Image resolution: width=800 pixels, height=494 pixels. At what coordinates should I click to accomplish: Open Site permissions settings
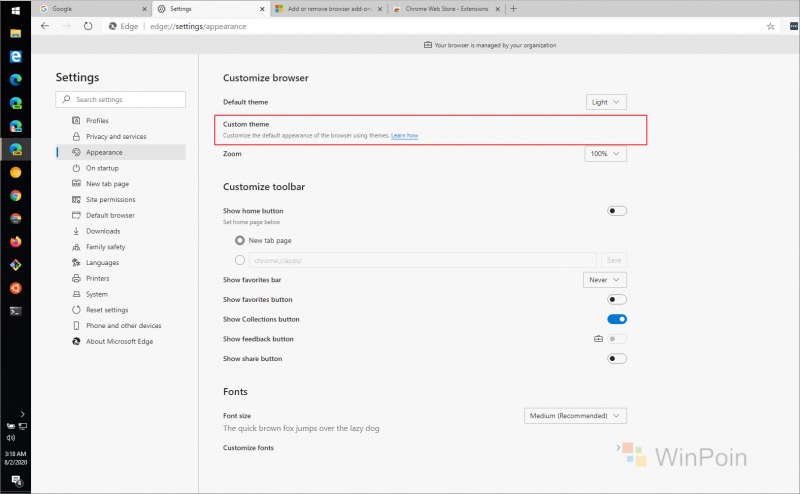click(121, 200)
